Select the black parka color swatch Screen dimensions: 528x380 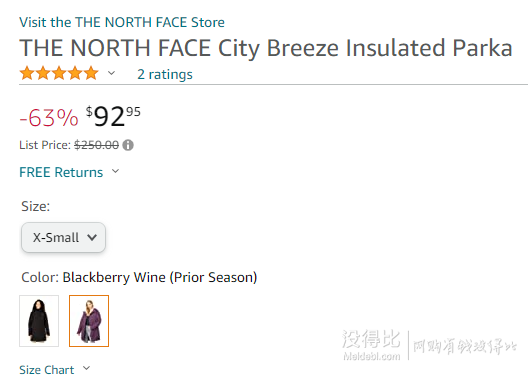click(x=39, y=321)
